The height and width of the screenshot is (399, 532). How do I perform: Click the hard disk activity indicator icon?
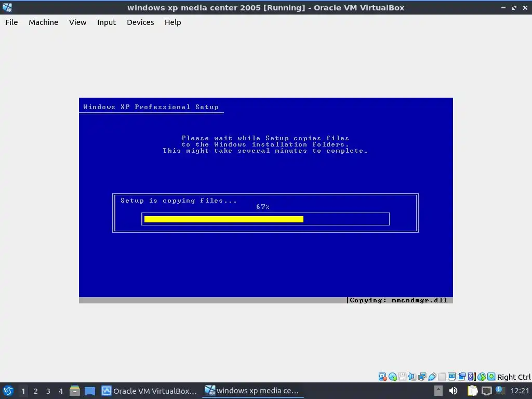coord(382,376)
